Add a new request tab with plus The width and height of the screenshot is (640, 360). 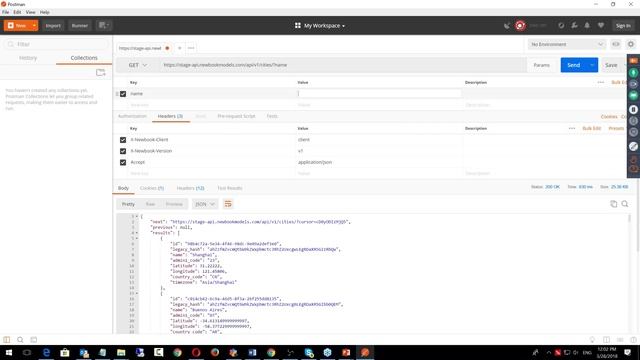click(x=180, y=48)
